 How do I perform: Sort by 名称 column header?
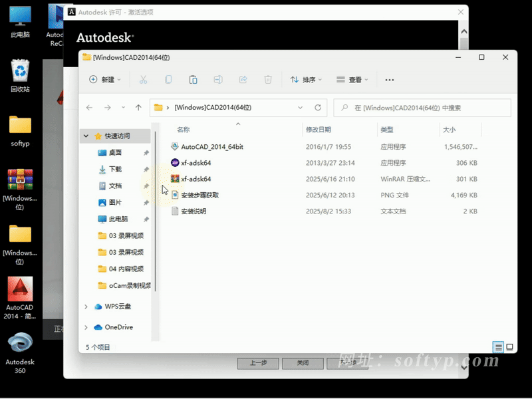(184, 130)
